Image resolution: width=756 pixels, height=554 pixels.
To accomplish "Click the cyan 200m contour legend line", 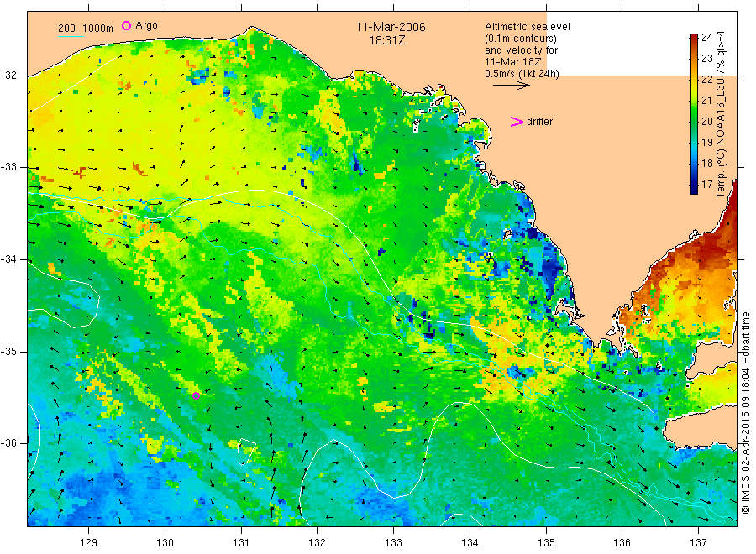I will 71,36.
